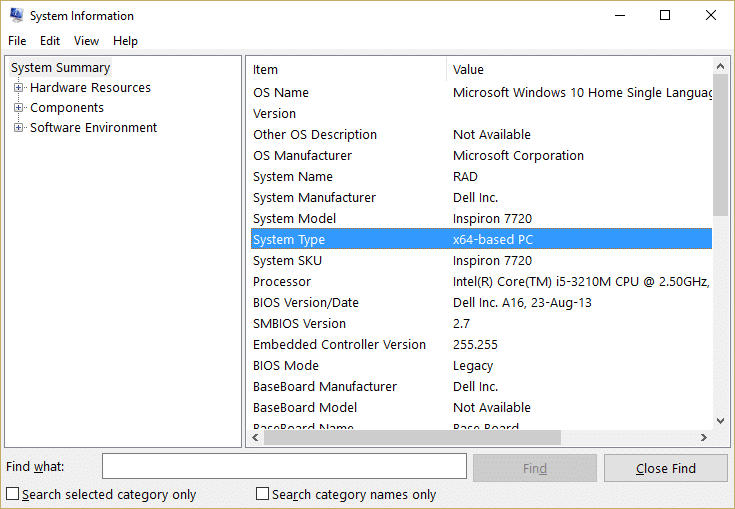
Task: Open the View menu
Action: click(x=86, y=41)
